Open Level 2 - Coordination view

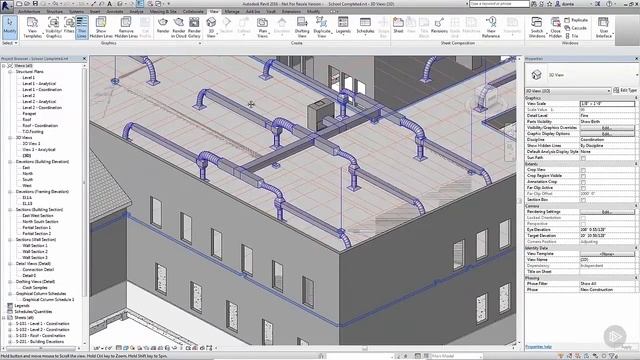[42, 108]
